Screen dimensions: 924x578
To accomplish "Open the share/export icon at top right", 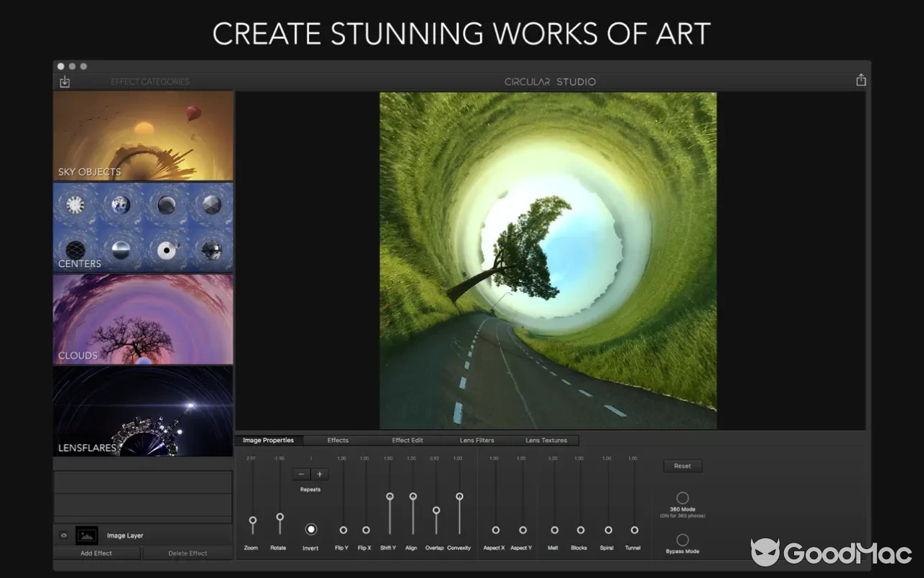I will tap(860, 79).
